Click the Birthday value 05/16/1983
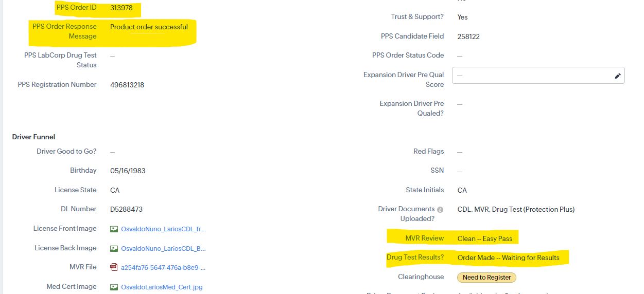Viewport: 644px width, 294px height. coord(128,171)
